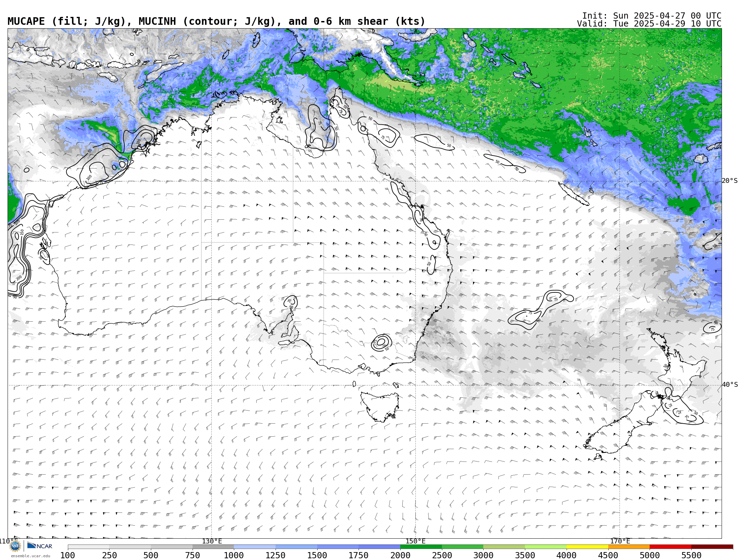The width and height of the screenshot is (744, 560).
Task: Click the colorbar label 1000
Action: point(234,555)
